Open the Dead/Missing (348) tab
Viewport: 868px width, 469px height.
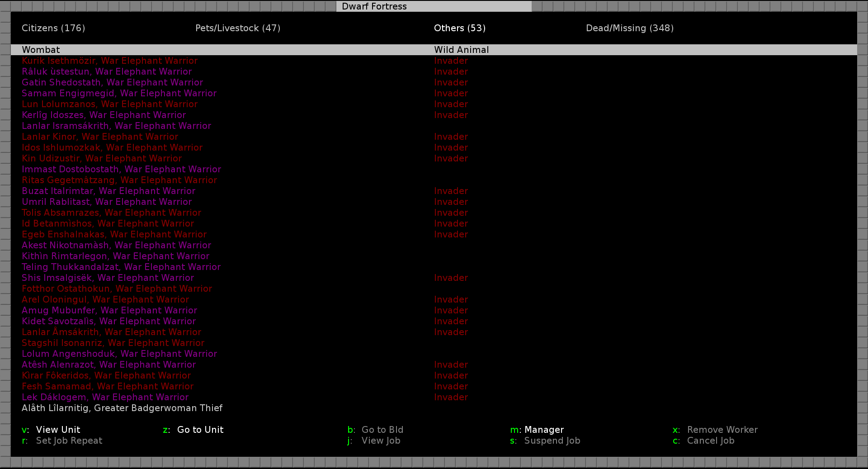pos(629,28)
